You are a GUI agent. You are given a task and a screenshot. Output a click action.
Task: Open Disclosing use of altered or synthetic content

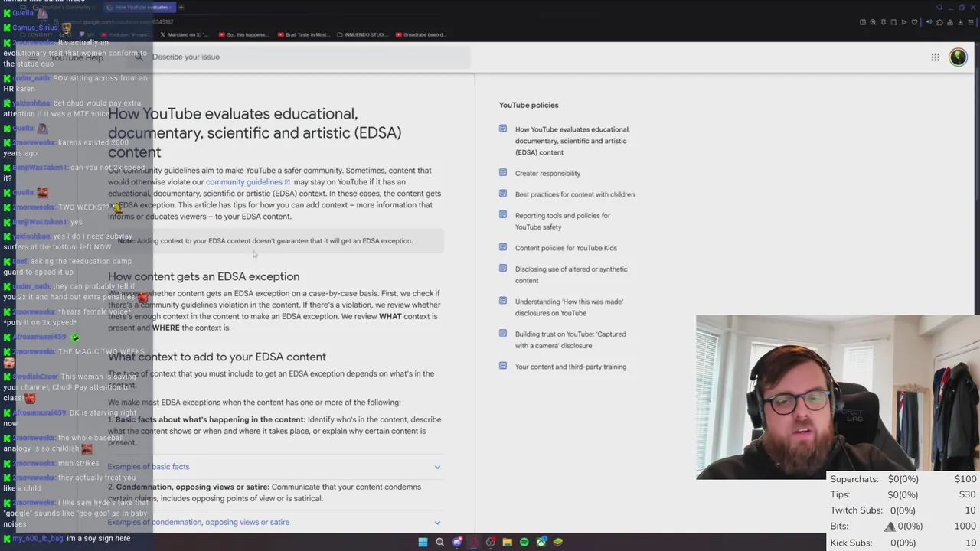click(571, 275)
